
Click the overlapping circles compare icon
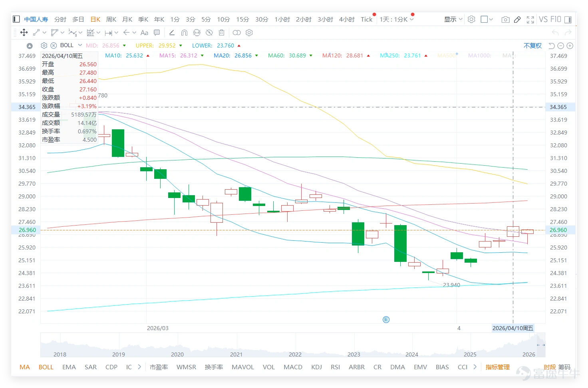pos(237,33)
